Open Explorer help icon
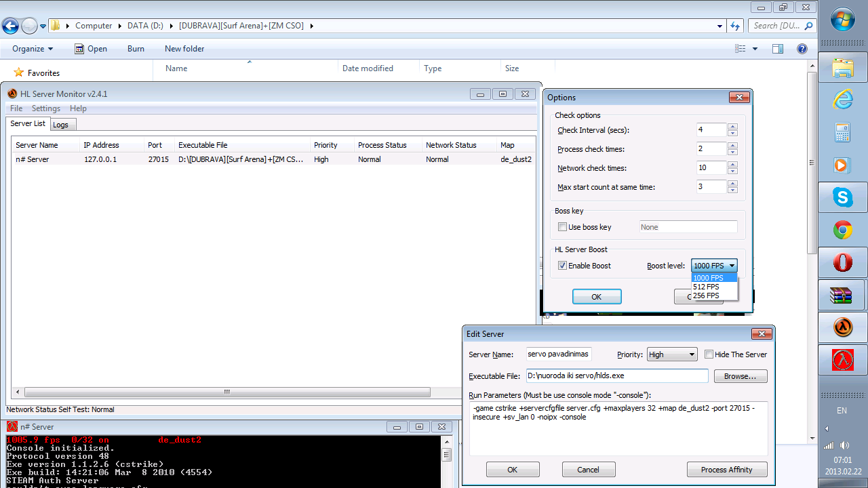Image resolution: width=868 pixels, height=488 pixels. click(802, 49)
